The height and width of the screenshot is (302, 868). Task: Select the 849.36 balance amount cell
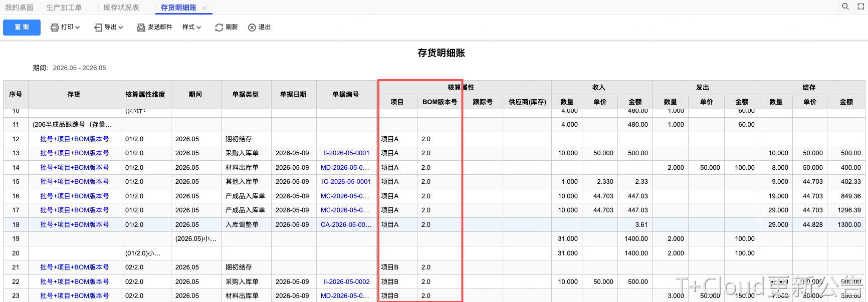[x=846, y=196]
